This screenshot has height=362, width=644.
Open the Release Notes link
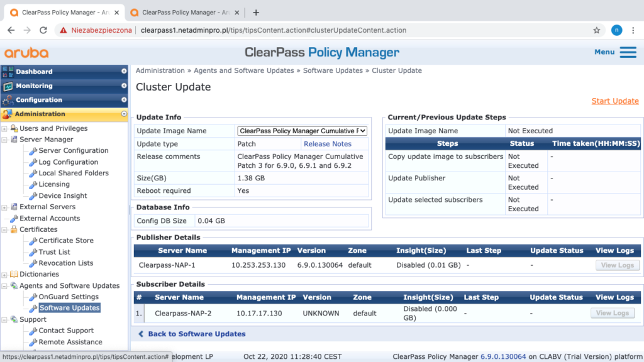pyautogui.click(x=327, y=144)
